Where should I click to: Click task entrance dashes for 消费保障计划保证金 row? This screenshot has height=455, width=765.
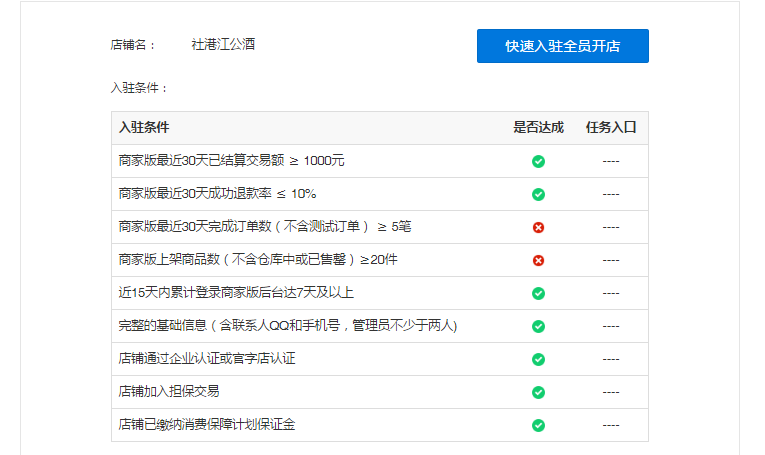click(x=610, y=425)
